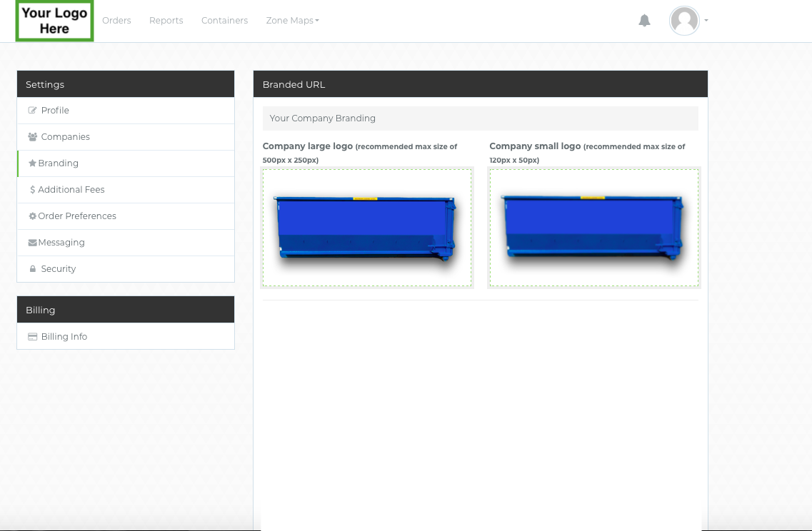
Task: Click the Billing Info credit card icon
Action: point(32,336)
